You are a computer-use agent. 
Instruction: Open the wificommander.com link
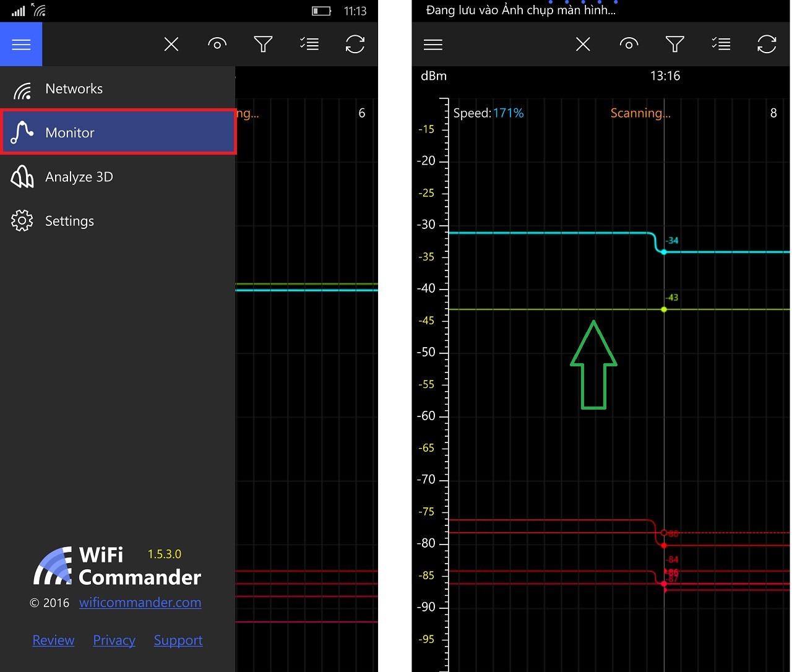coord(140,603)
